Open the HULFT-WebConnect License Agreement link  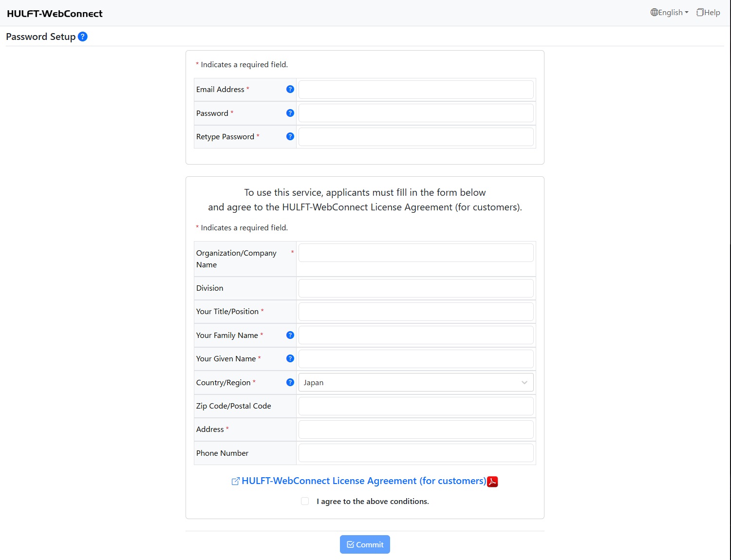[364, 481]
